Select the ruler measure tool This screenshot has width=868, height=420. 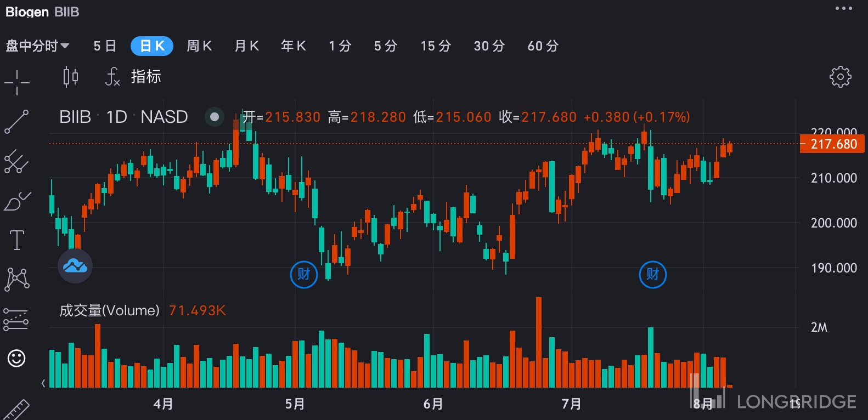16,410
